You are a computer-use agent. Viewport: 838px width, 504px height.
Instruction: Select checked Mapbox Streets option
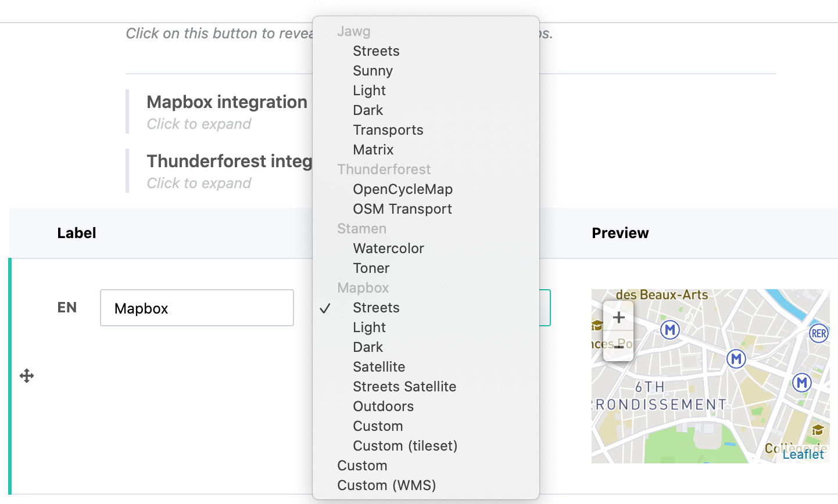[376, 308]
